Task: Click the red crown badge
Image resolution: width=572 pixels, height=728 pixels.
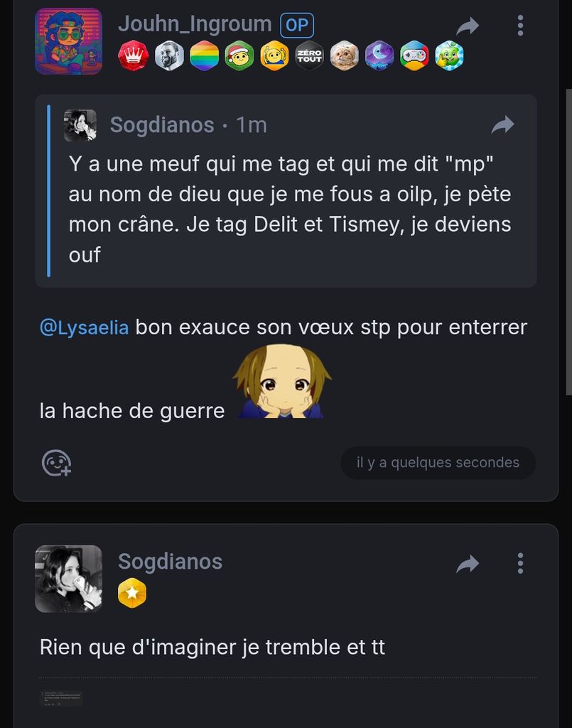Action: [133, 55]
